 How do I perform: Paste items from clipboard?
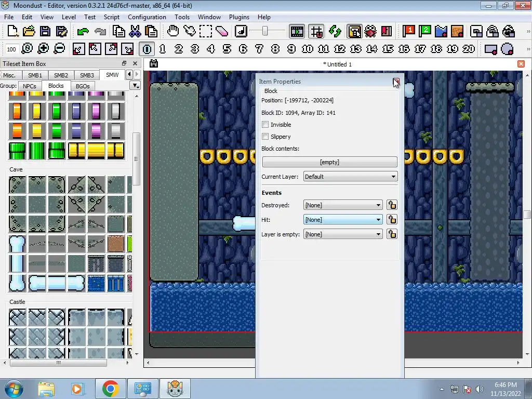click(x=151, y=31)
